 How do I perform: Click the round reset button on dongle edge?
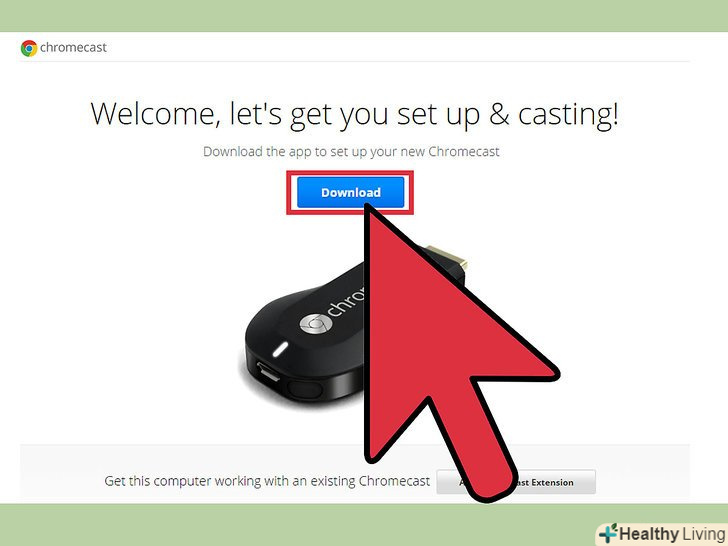coord(305,389)
